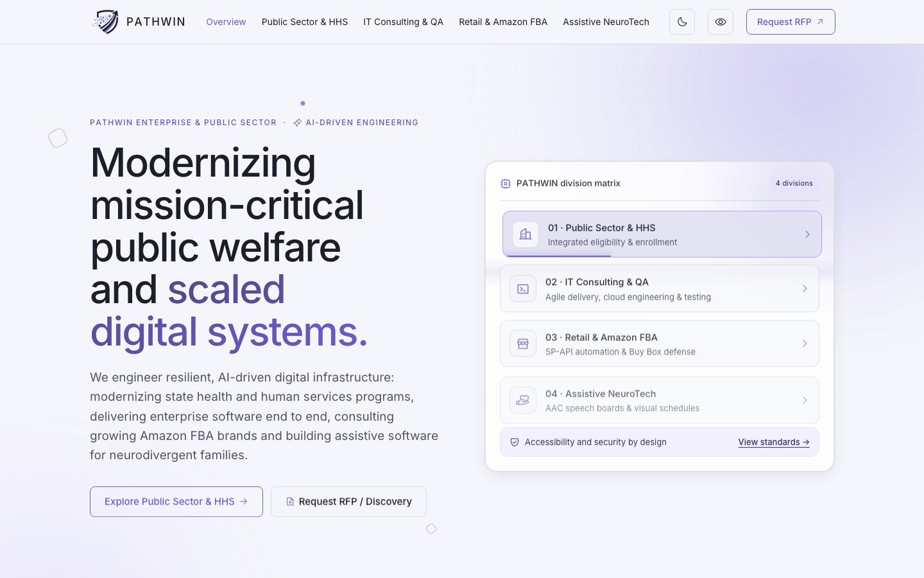Click 'Agile delivery, cloud engineering & testing' text
The height and width of the screenshot is (578, 924).
pyautogui.click(x=628, y=297)
